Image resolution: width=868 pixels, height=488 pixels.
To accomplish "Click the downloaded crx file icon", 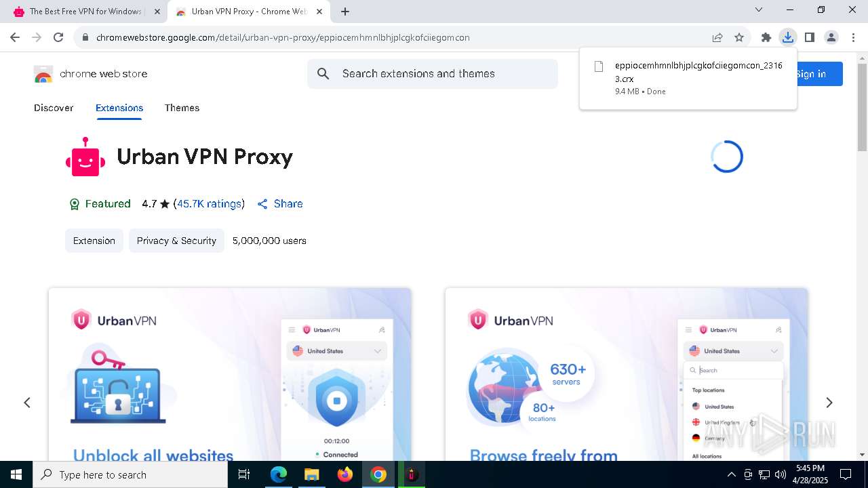I will coord(599,66).
